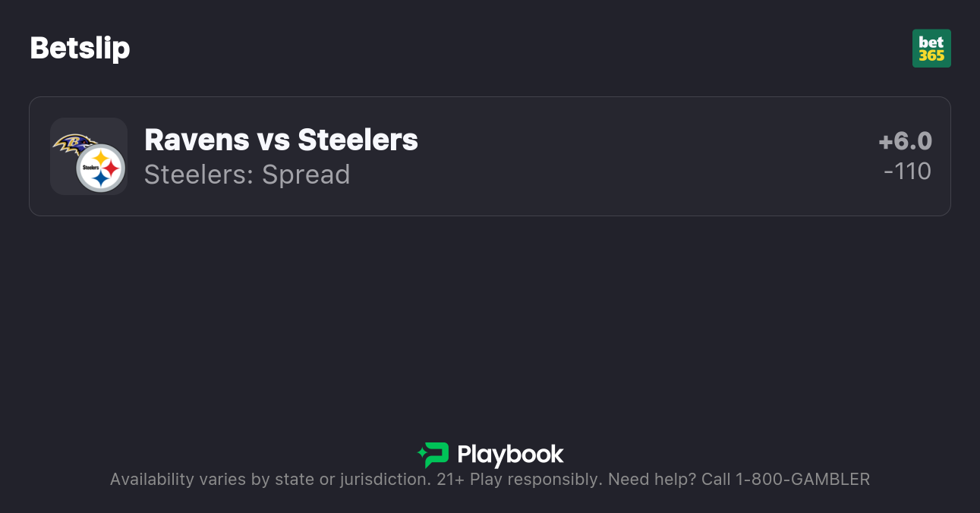Select the "Steelers: Spread" bet label
Screen dimensions: 980x513
[247, 175]
